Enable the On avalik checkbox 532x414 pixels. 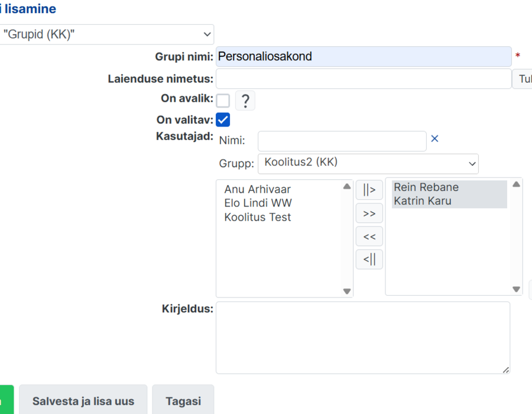click(x=223, y=101)
